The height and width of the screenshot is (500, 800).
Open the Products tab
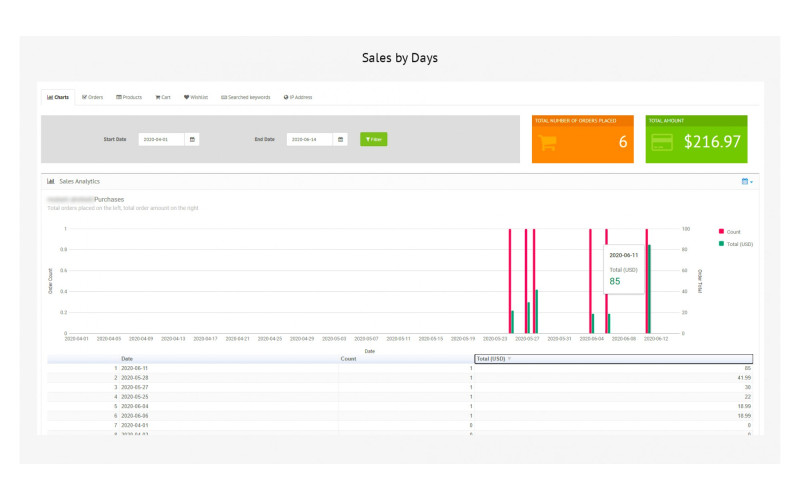(129, 97)
